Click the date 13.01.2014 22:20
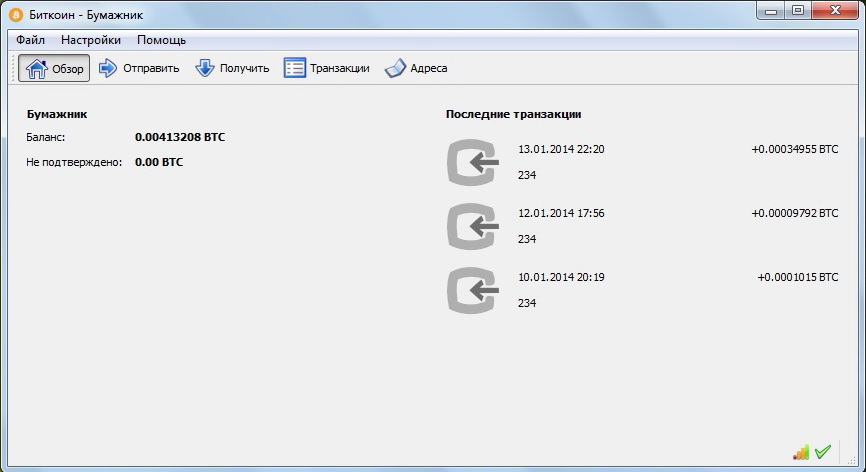The height and width of the screenshot is (472, 866). tap(561, 149)
